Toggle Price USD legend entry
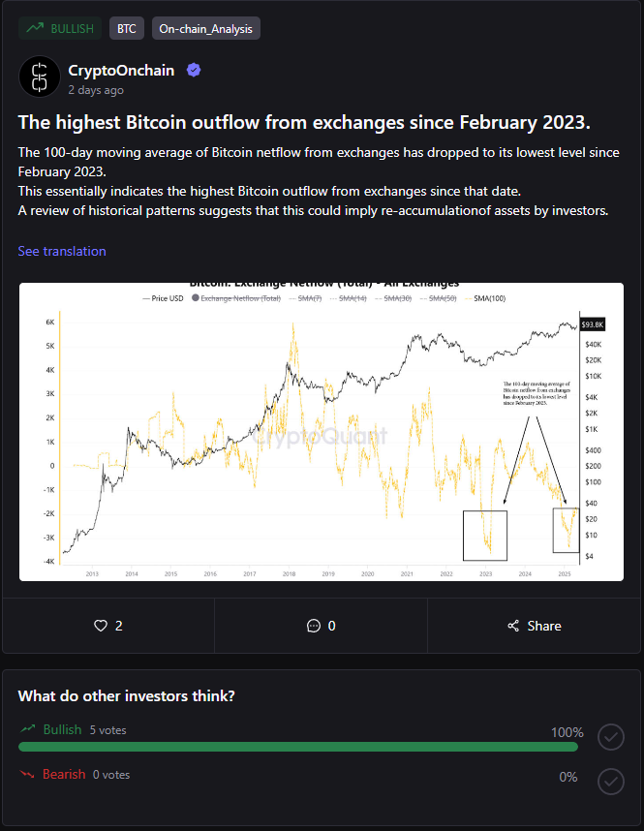644x831 pixels. (x=163, y=298)
